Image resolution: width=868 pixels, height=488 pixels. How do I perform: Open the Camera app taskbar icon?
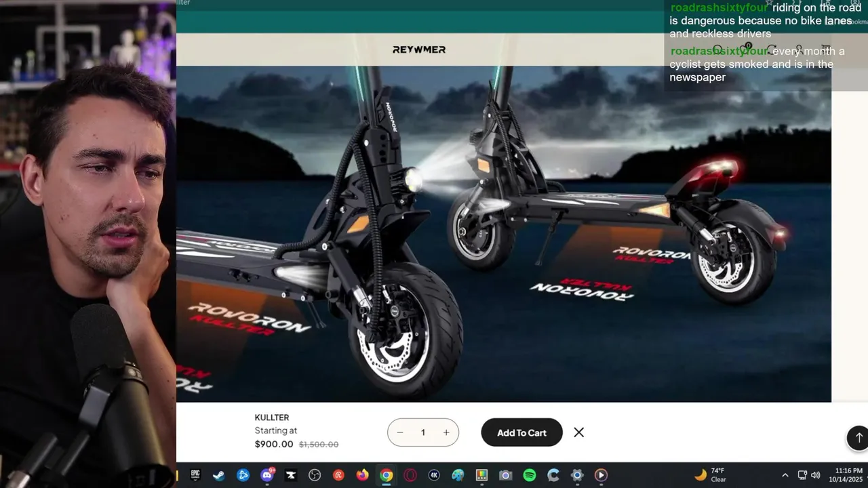[506, 475]
